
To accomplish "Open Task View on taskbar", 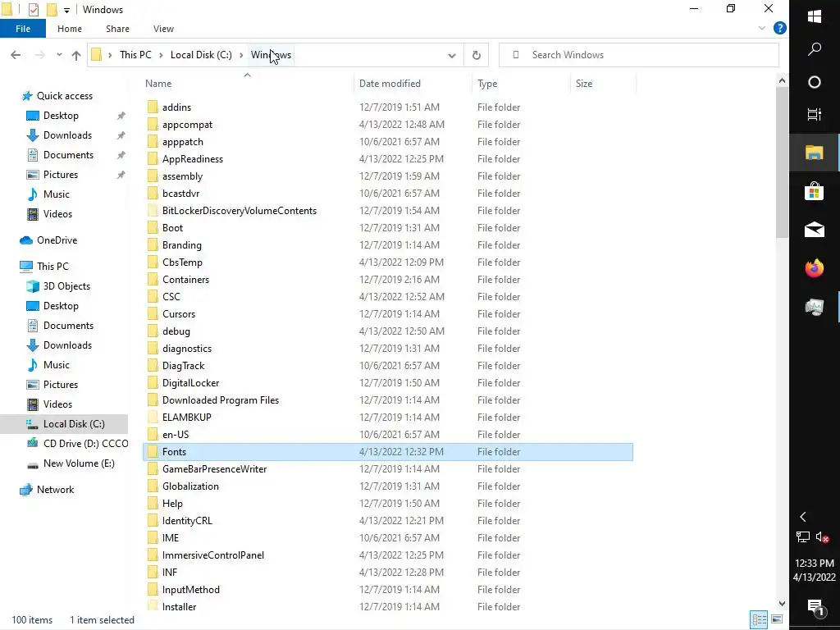I will click(x=815, y=114).
